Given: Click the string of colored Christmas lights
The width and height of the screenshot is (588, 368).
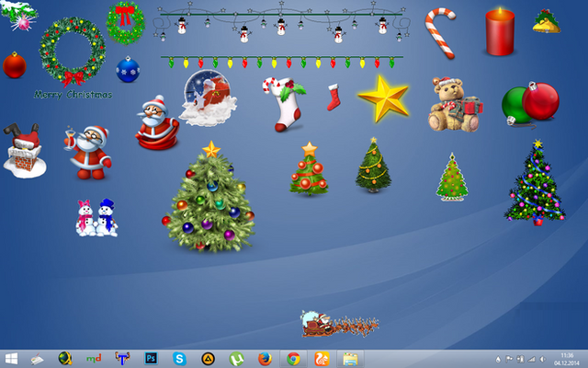Looking at the screenshot, I should click(x=282, y=62).
